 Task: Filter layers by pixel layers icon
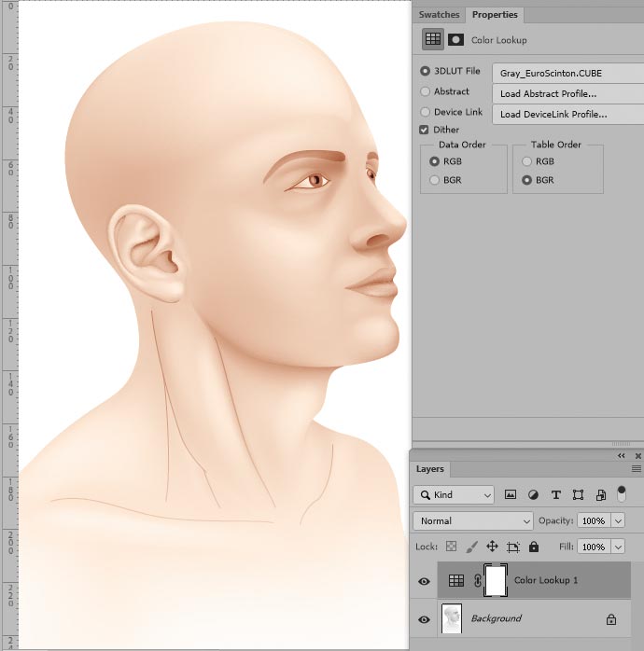(511, 495)
